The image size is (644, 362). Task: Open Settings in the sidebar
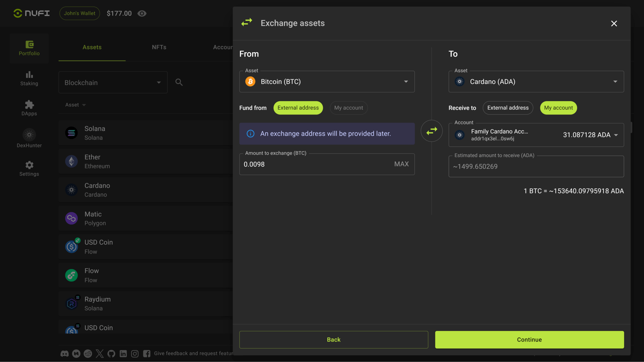[29, 169]
